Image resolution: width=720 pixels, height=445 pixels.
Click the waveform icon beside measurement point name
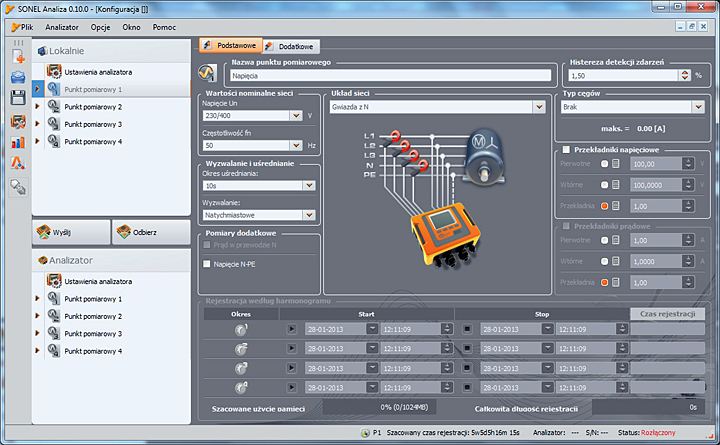208,74
